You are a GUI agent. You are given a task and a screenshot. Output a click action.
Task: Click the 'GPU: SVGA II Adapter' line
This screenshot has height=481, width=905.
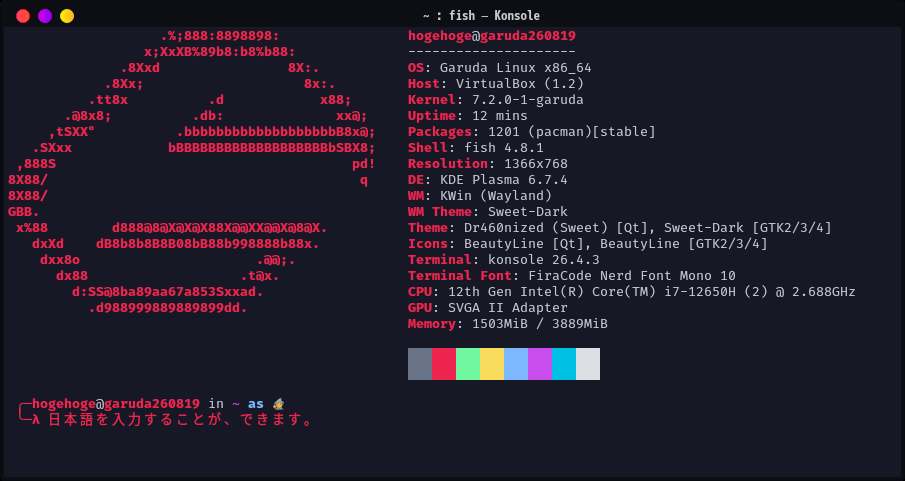coord(488,308)
